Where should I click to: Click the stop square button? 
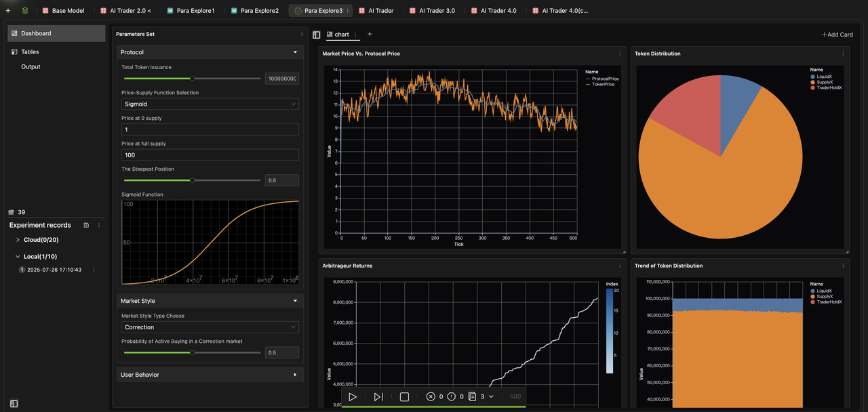(404, 397)
